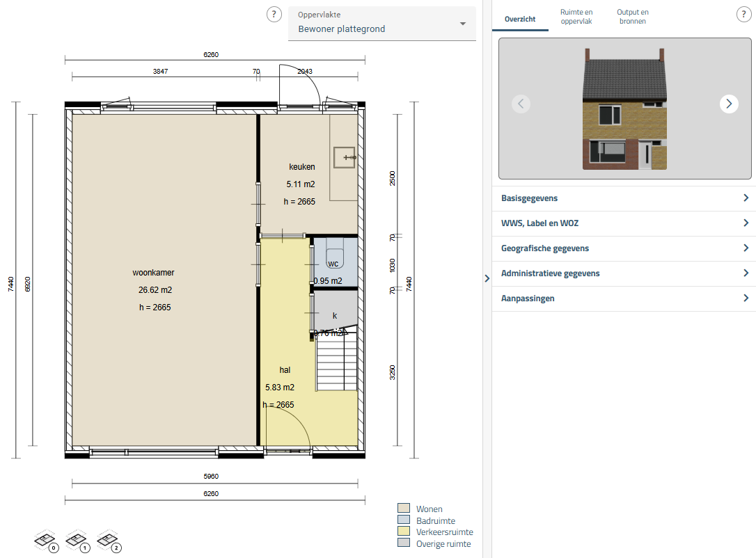Show next house image with right arrow

(729, 104)
